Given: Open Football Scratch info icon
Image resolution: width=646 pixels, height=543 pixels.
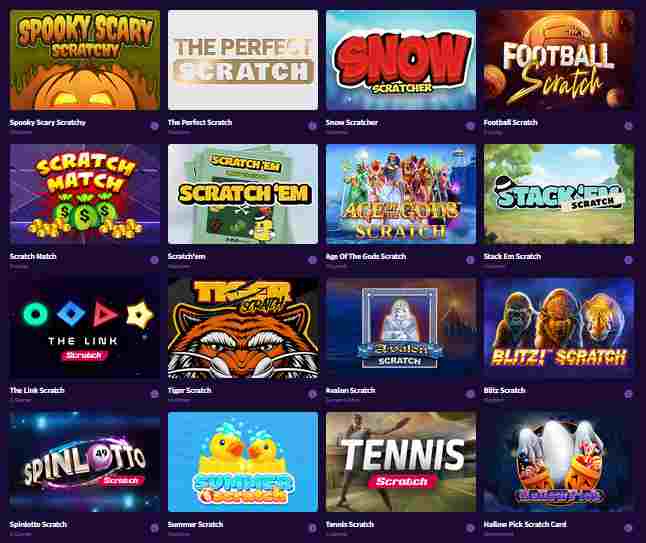Looking at the screenshot, I should pos(628,126).
